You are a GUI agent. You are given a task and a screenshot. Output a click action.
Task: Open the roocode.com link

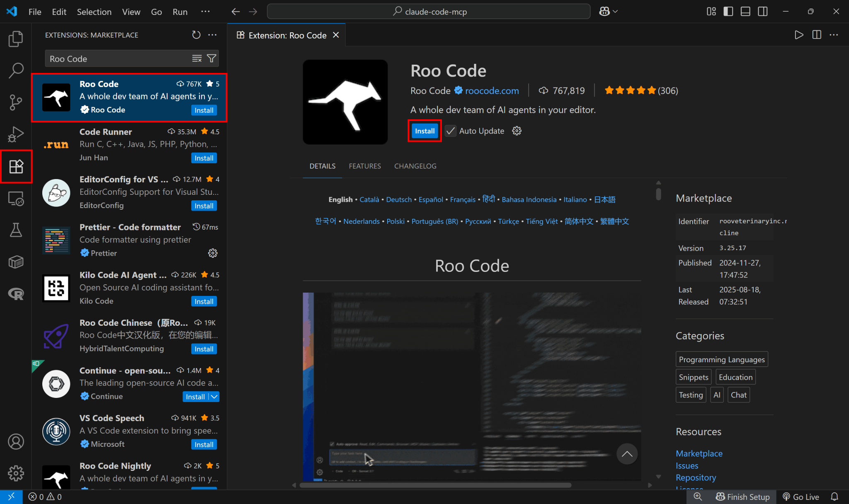[x=492, y=91]
